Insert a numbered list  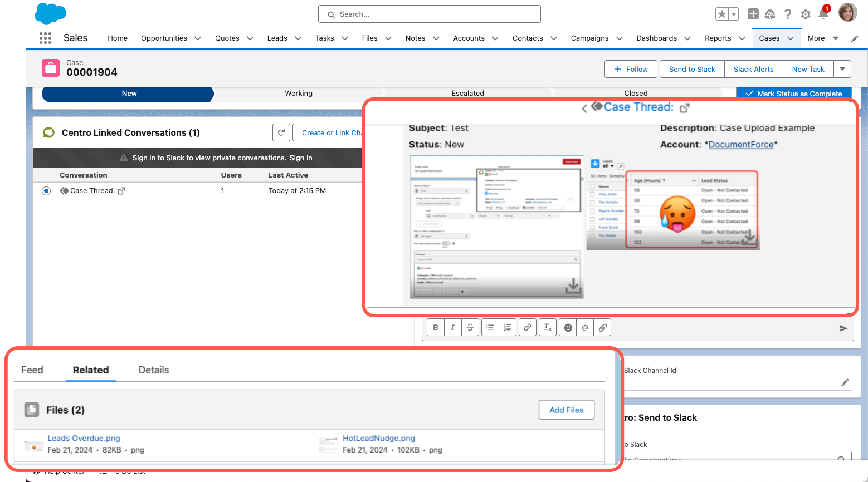(508, 327)
